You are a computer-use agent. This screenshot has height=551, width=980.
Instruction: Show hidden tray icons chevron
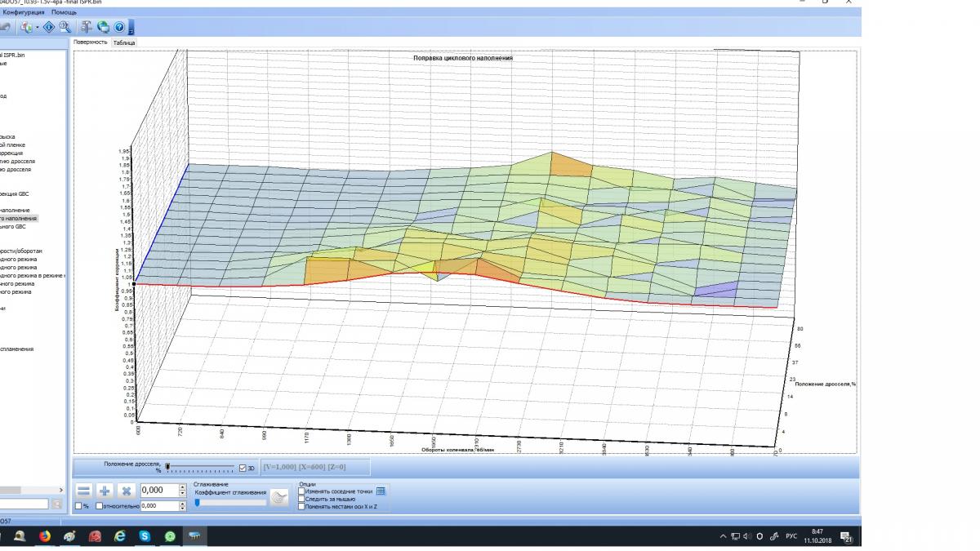(x=724, y=536)
